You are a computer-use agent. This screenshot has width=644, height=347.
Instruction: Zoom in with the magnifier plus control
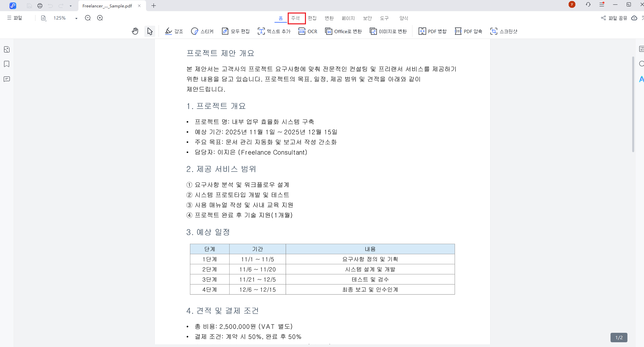[100, 18]
